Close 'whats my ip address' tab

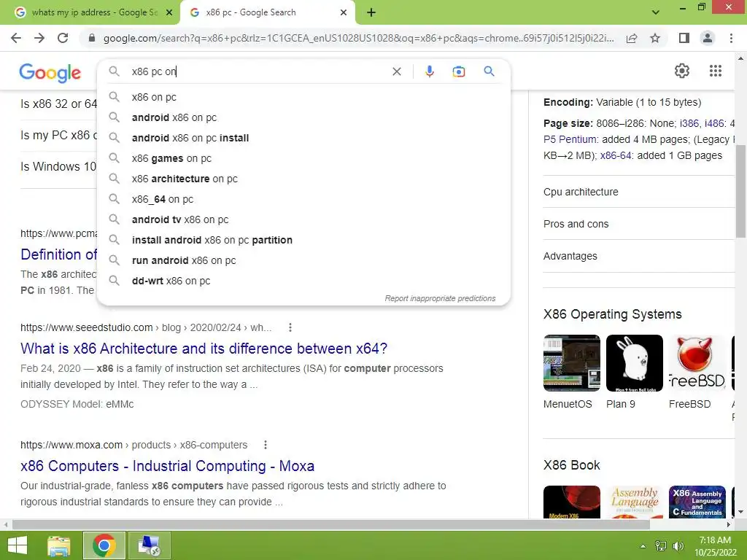169,13
